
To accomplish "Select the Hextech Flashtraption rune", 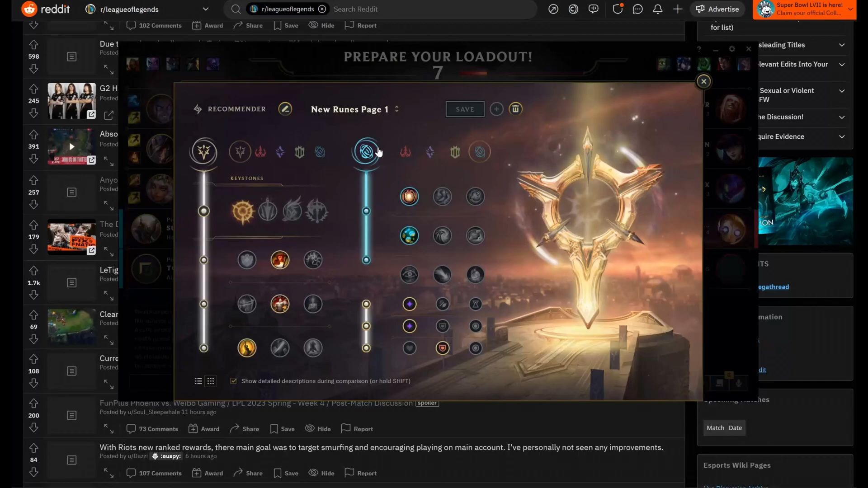I will [x=410, y=197].
